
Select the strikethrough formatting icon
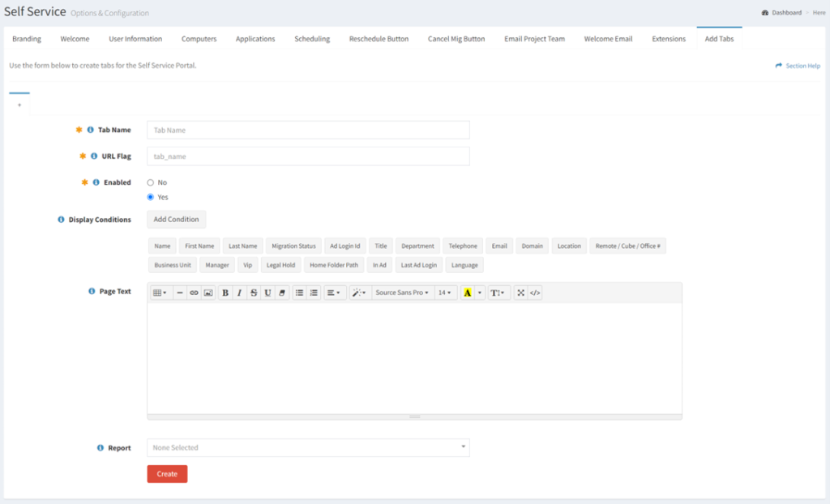pyautogui.click(x=252, y=293)
